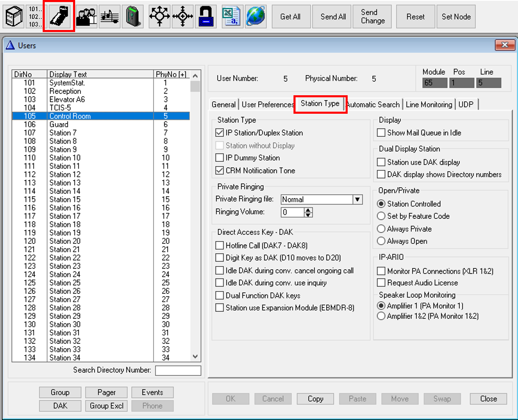Open the Private Ringing file dropdown
The width and height of the screenshot is (518, 420).
[x=358, y=200]
